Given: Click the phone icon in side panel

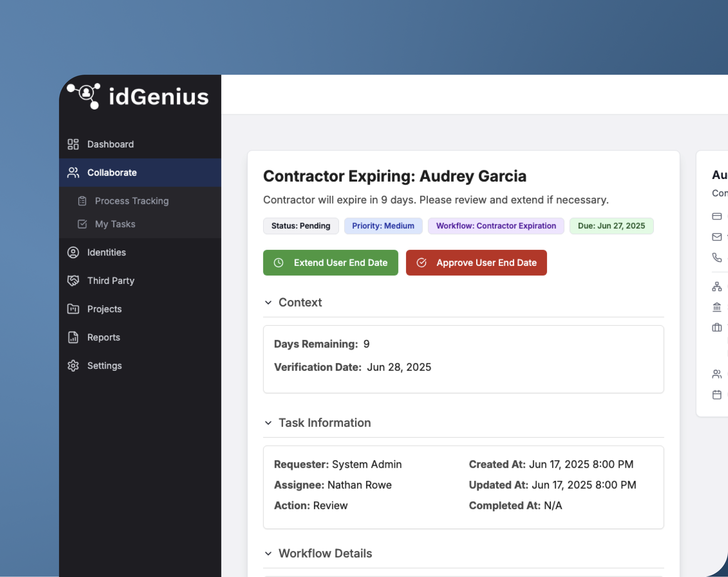Looking at the screenshot, I should [x=717, y=258].
